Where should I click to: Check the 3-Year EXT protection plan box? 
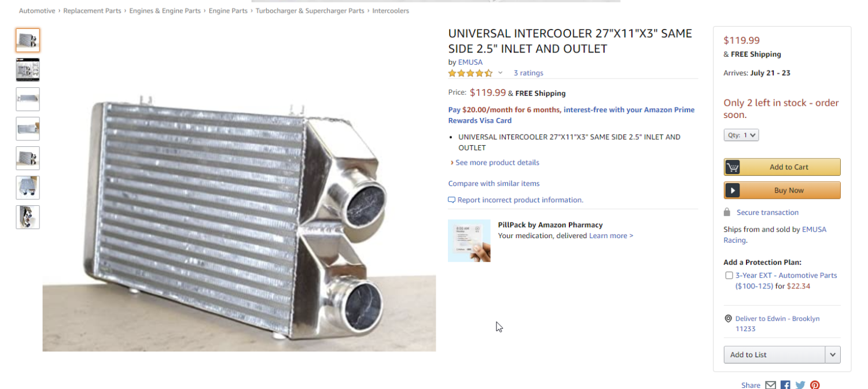point(729,275)
